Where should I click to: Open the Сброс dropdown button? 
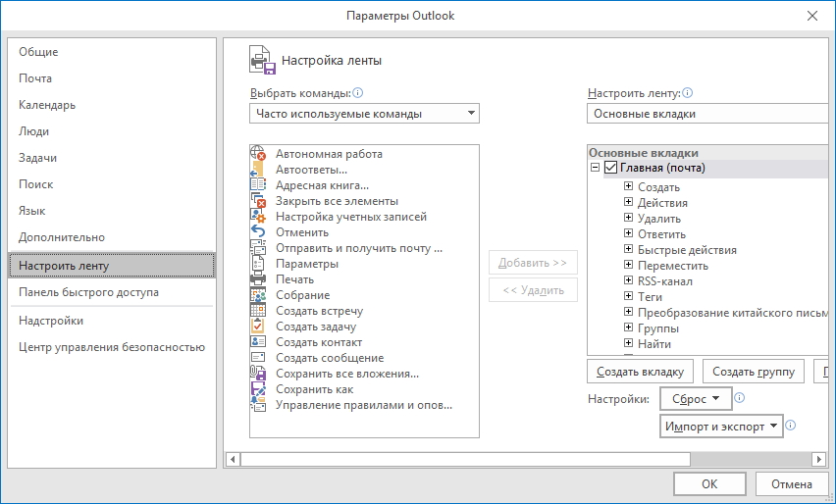coord(696,398)
